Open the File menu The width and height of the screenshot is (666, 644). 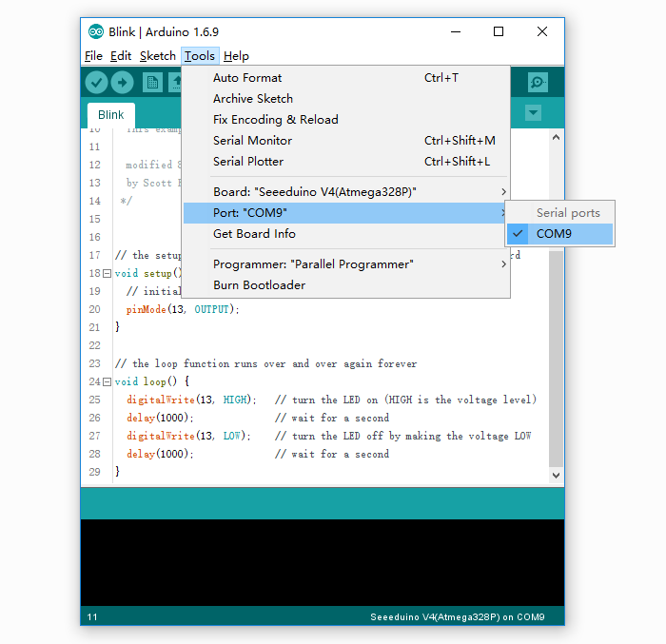[93, 56]
